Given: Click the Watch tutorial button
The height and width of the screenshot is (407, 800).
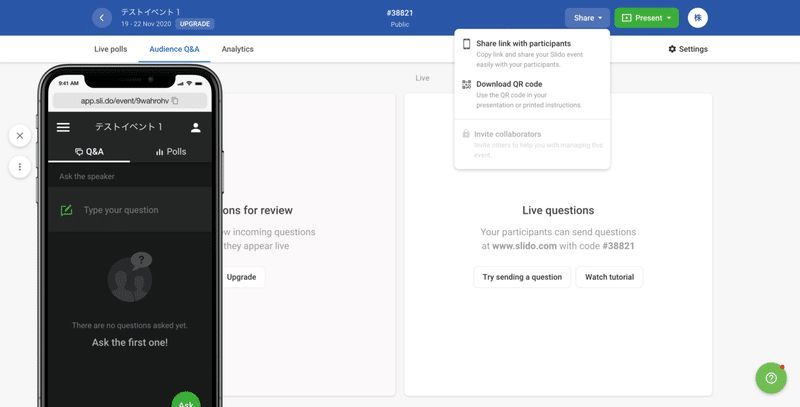Looking at the screenshot, I should (609, 277).
